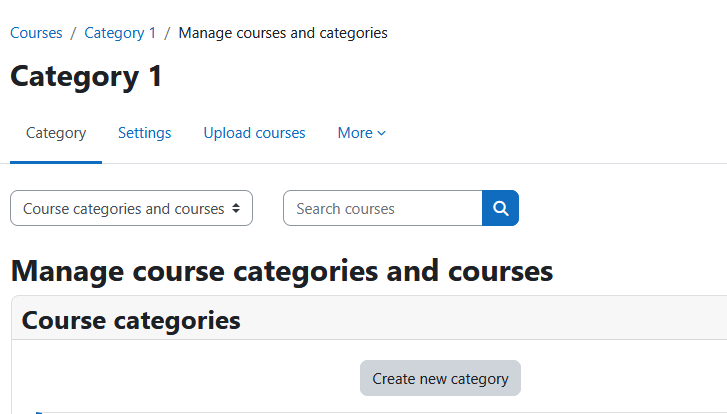
Task: Go to the Courses breadcrumb link
Action: pyautogui.click(x=36, y=33)
